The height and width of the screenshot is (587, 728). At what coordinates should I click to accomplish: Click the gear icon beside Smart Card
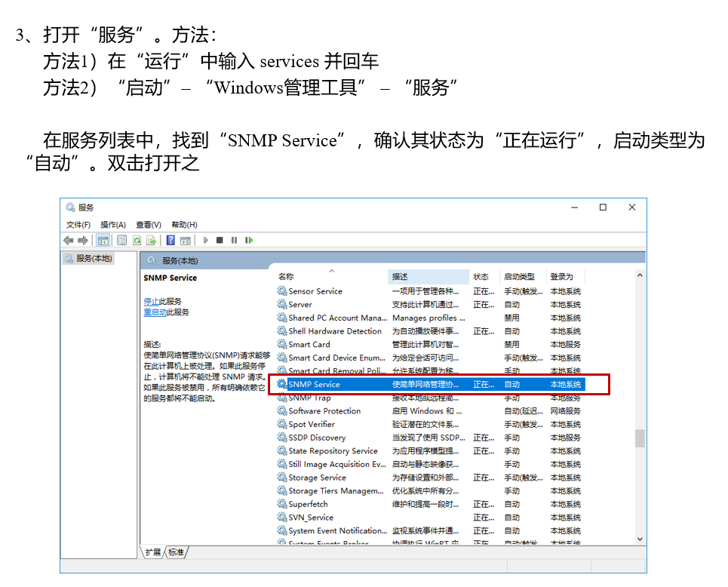tap(282, 344)
